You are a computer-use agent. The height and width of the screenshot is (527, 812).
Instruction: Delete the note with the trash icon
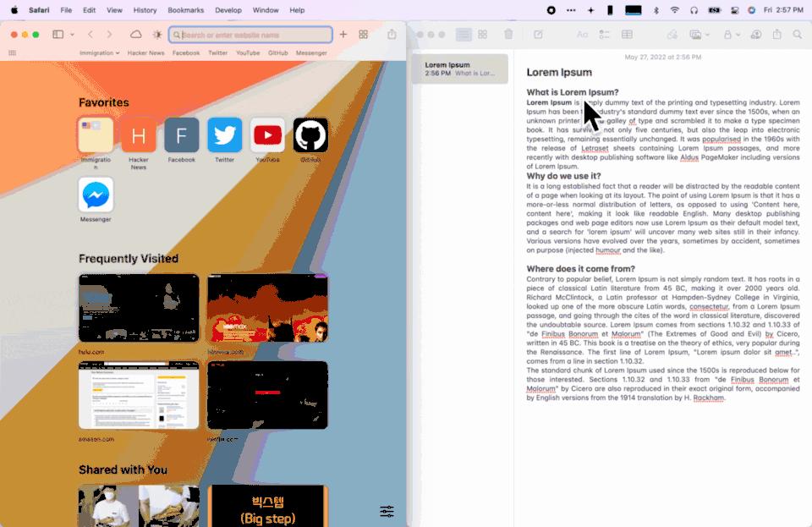coord(508,35)
